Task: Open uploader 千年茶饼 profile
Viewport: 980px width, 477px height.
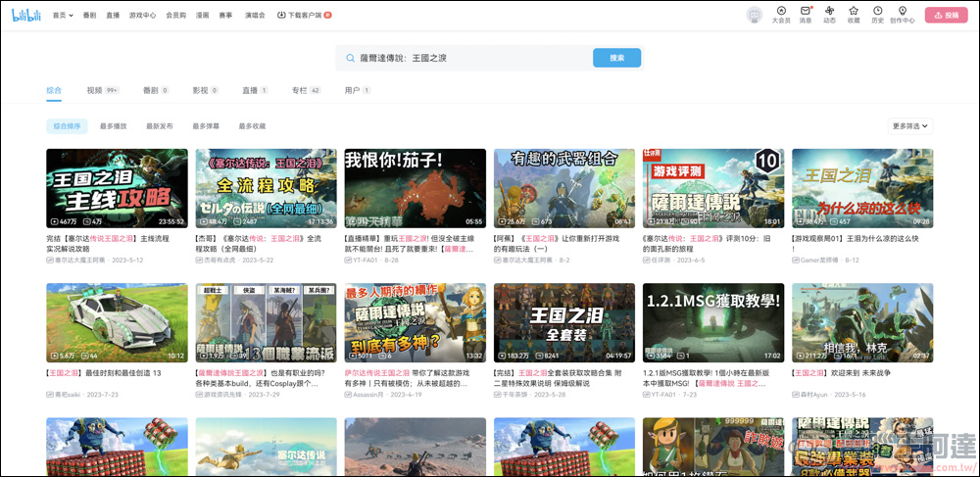Action: [515, 395]
